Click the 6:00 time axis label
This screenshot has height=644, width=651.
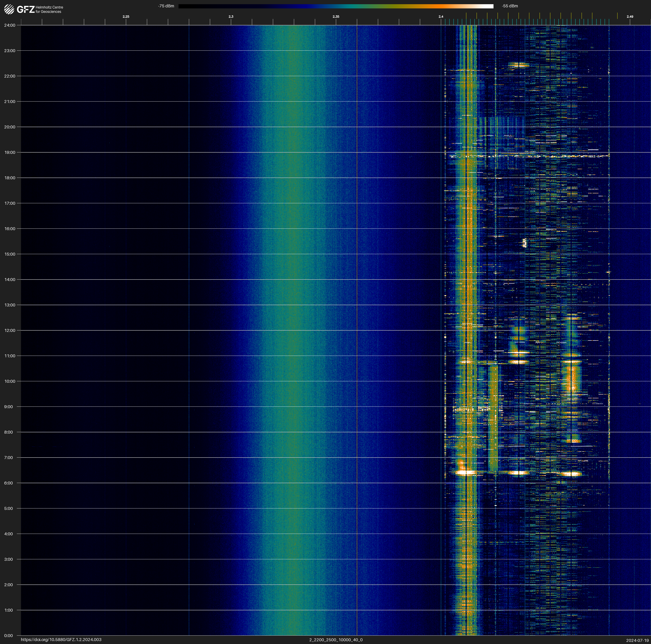click(x=9, y=483)
